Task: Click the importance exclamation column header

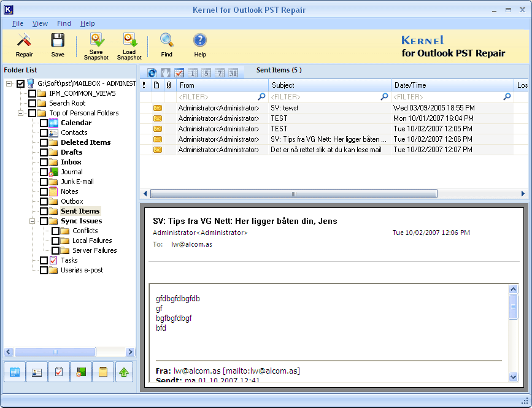Action: 144,85
